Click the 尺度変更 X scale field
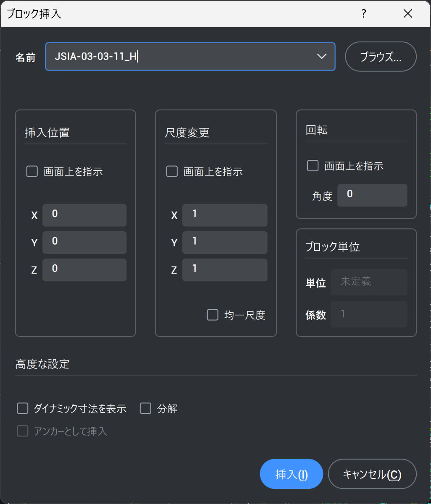This screenshot has height=504, width=431. pyautogui.click(x=225, y=215)
